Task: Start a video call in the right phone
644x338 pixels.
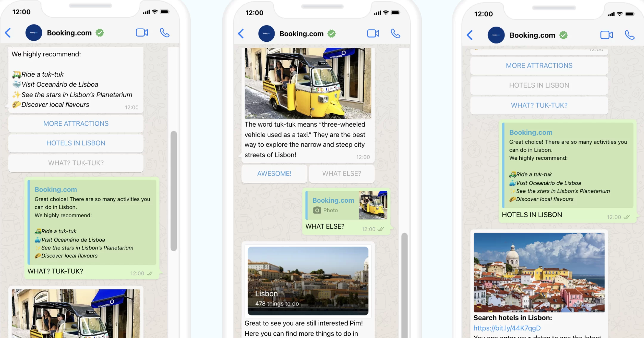Action: (606, 35)
